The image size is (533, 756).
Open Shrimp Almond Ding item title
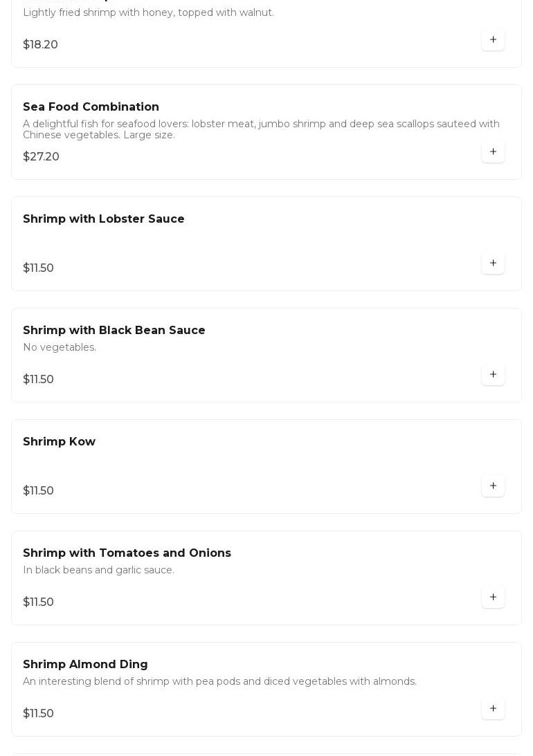coord(85,665)
